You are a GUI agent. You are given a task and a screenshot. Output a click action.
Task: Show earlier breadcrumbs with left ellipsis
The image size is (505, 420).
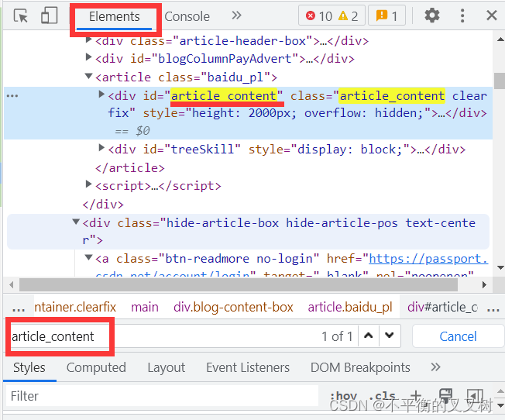(x=19, y=308)
